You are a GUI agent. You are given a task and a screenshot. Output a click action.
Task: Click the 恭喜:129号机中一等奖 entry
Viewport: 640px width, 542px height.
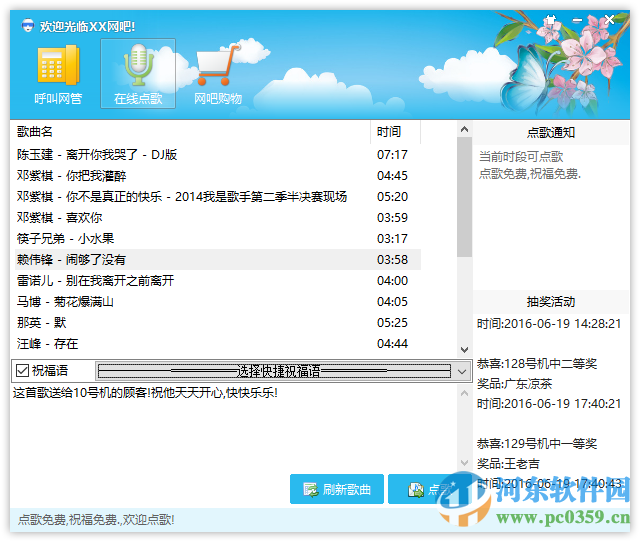537,444
